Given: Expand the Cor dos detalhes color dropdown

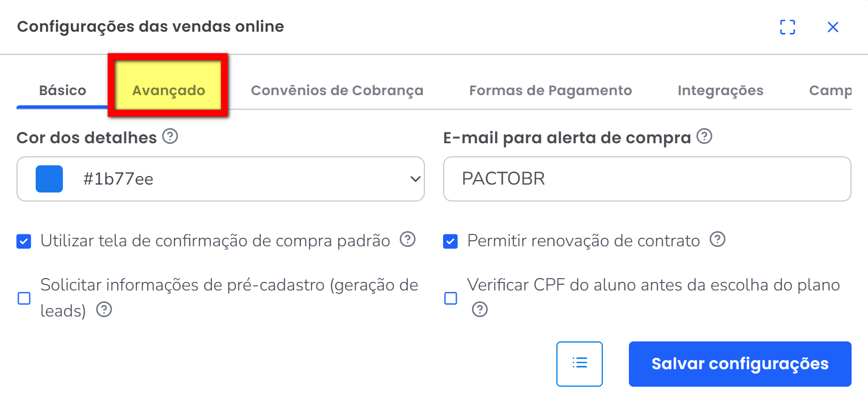Looking at the screenshot, I should click(415, 179).
